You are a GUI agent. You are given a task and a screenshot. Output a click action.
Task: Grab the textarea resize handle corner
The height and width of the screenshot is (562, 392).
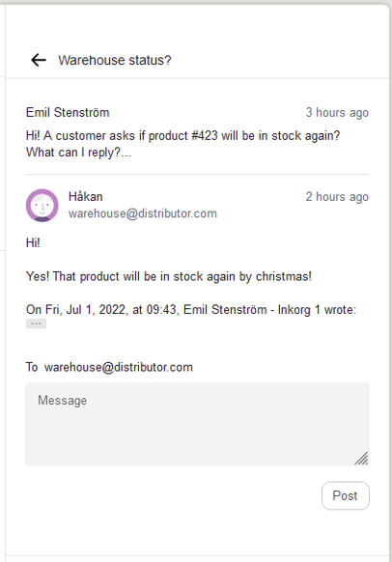pyautogui.click(x=361, y=459)
